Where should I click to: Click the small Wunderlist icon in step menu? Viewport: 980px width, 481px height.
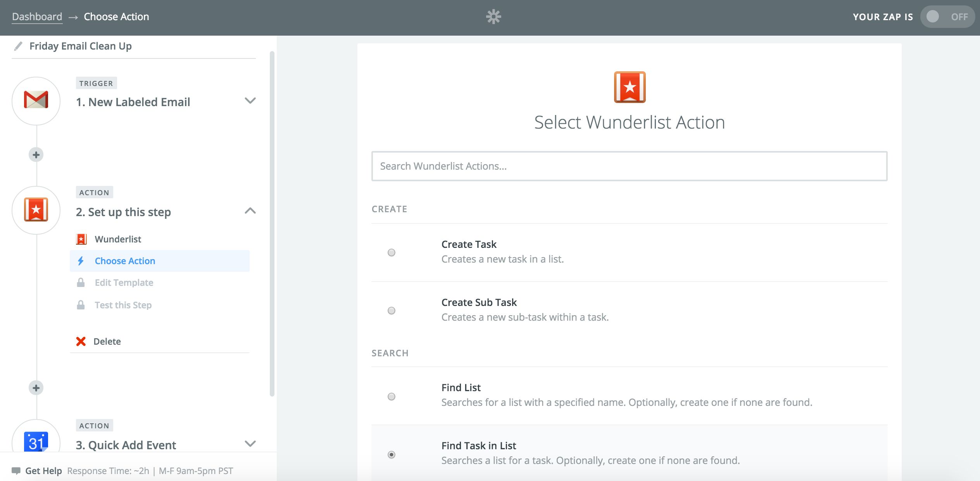81,239
